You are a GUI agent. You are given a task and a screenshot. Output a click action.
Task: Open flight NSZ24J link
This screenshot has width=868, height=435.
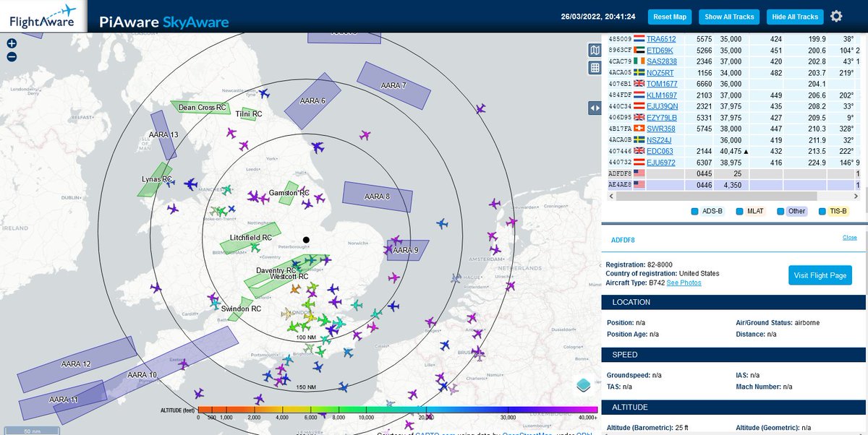click(x=659, y=140)
